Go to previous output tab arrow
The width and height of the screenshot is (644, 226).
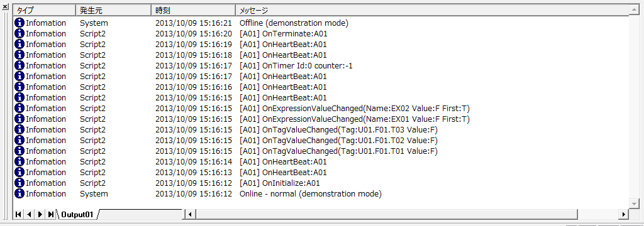(x=29, y=214)
